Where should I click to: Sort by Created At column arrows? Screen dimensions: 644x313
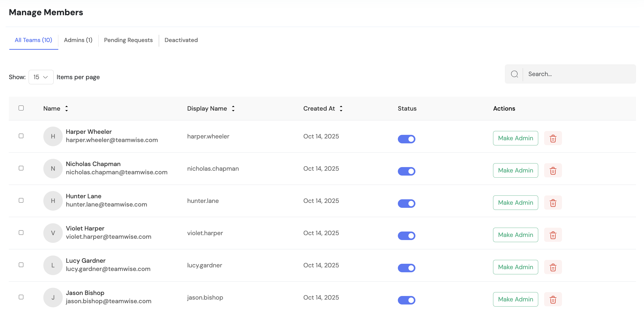tap(341, 109)
